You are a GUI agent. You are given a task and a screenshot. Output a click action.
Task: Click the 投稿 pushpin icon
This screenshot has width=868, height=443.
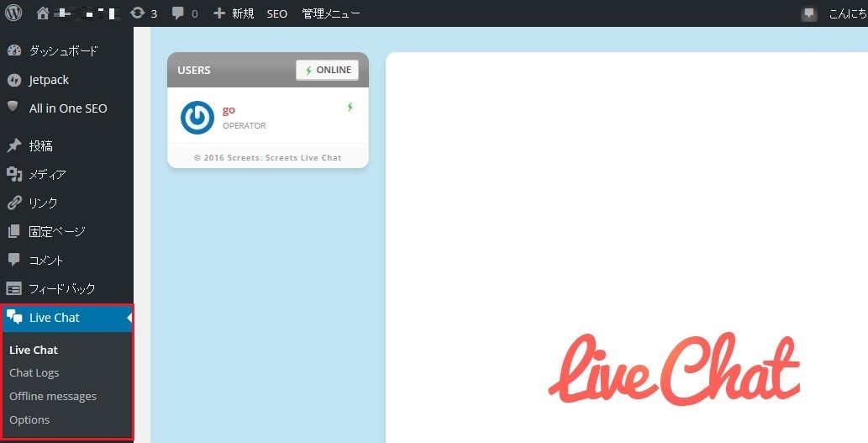pyautogui.click(x=13, y=145)
